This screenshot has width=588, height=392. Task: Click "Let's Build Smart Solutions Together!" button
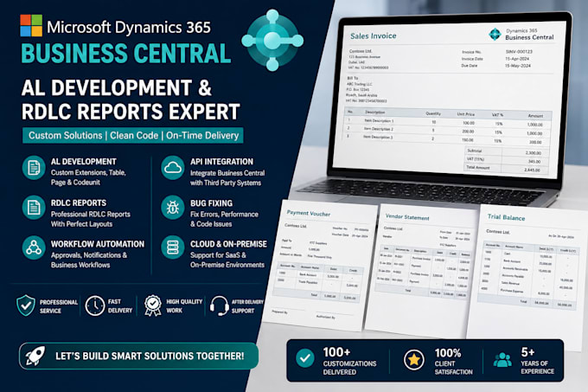[x=138, y=356]
